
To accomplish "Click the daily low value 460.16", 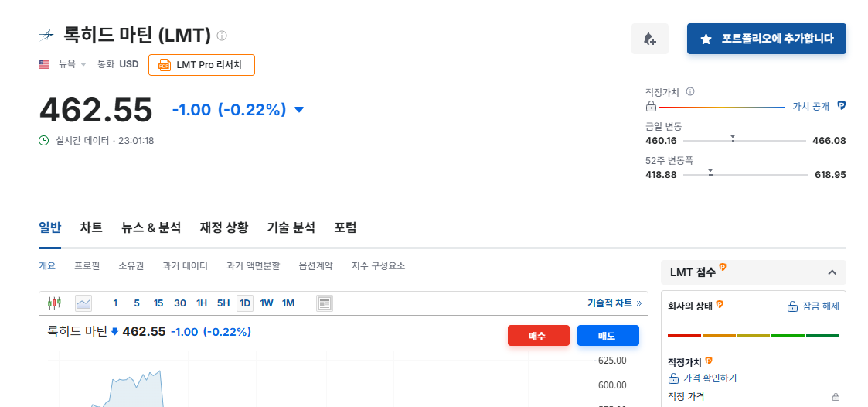I will 661,141.
